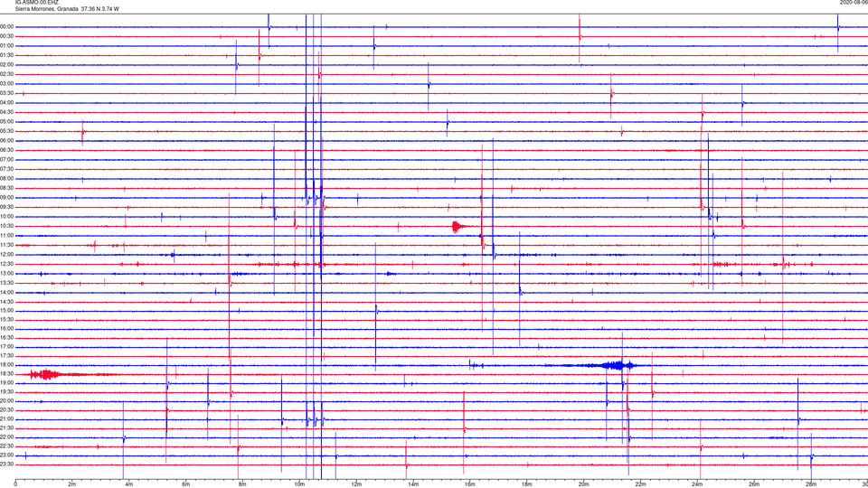Click the 05:00 trace label

click(x=7, y=122)
